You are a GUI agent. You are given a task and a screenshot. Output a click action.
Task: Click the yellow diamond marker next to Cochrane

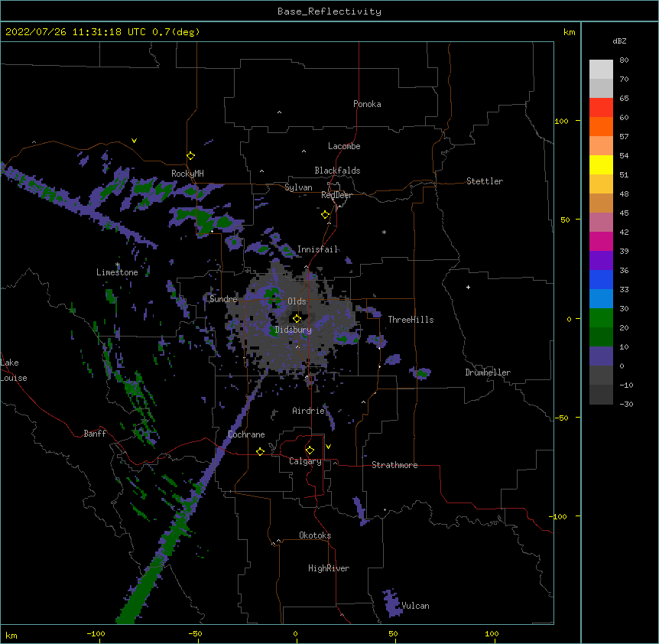pos(260,451)
